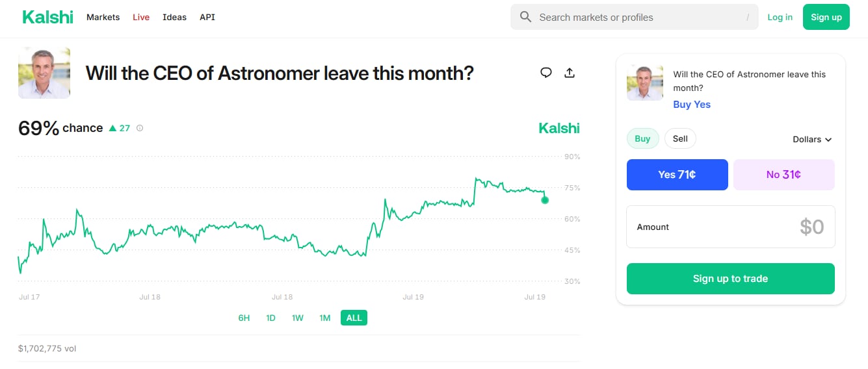This screenshot has height=369, width=868.
Task: Click the green up-triangle change indicator
Action: [112, 128]
